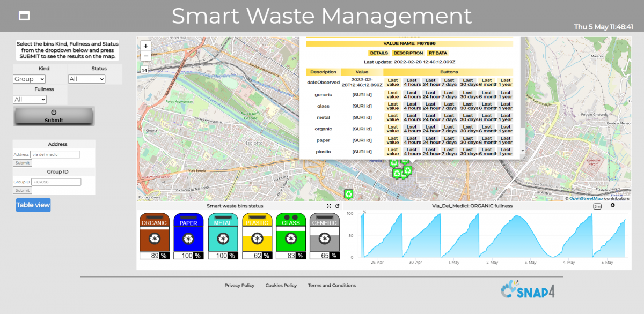Image resolution: width=644 pixels, height=314 pixels.
Task: Zoom out on the map
Action: click(146, 56)
